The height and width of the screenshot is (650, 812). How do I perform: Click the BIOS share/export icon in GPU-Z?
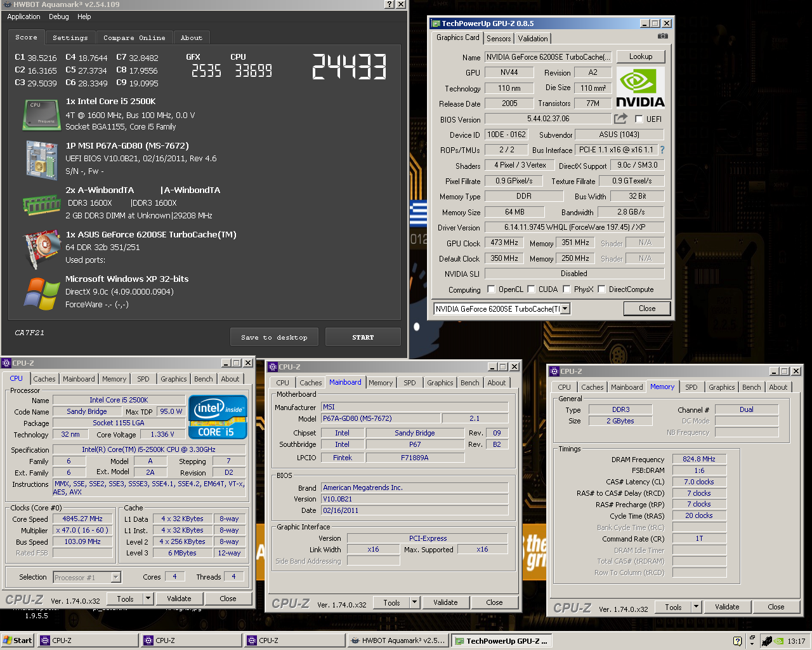click(621, 118)
